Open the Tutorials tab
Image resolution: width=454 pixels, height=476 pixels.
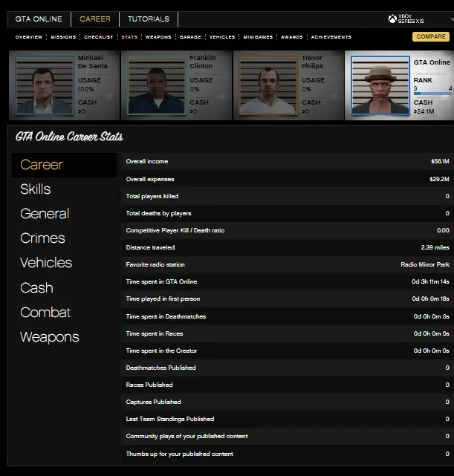pyautogui.click(x=148, y=19)
